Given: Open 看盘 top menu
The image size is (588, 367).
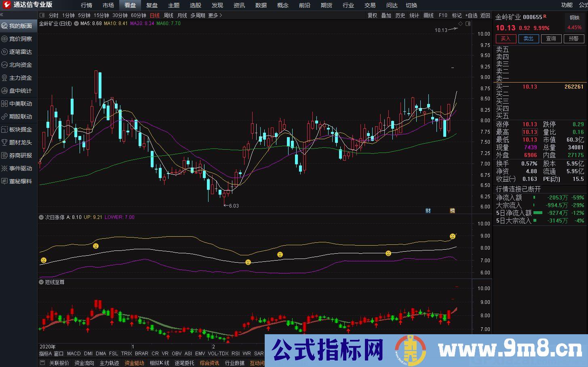Looking at the screenshot, I should pyautogui.click(x=130, y=5).
